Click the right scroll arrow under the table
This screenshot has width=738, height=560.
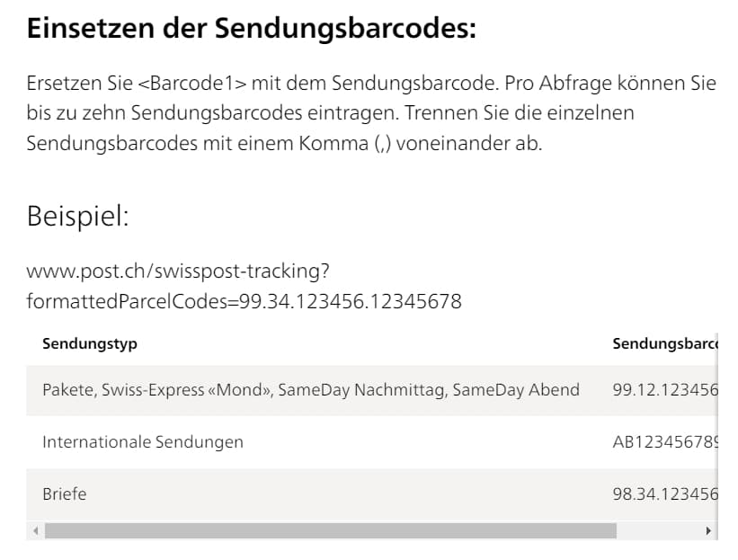709,531
